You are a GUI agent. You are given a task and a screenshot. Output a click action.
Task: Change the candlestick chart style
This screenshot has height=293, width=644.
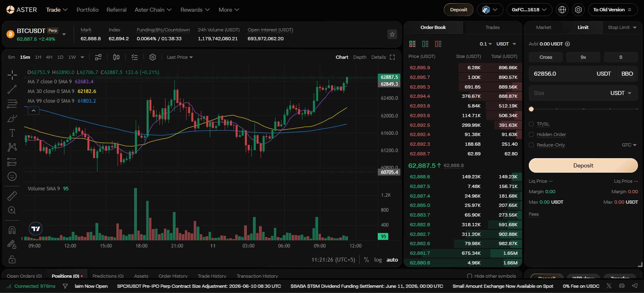click(116, 57)
